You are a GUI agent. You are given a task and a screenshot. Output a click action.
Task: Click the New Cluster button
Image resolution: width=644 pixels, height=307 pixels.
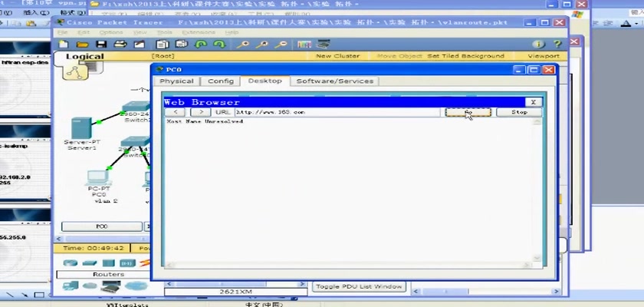pos(337,56)
